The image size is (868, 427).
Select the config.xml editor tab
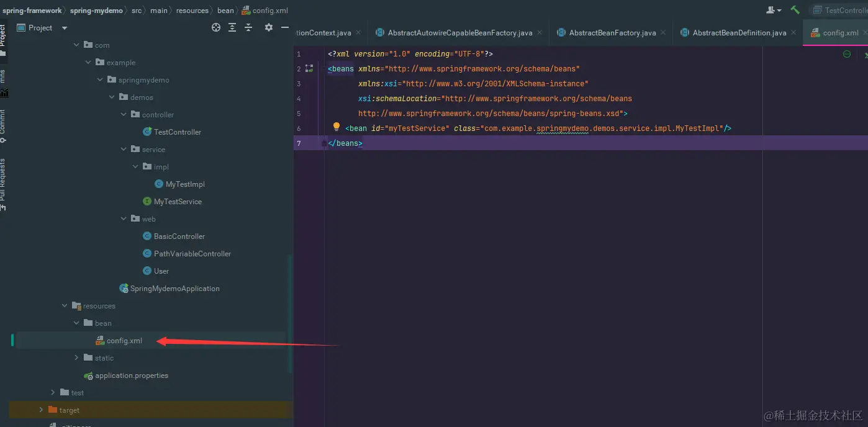coord(834,33)
